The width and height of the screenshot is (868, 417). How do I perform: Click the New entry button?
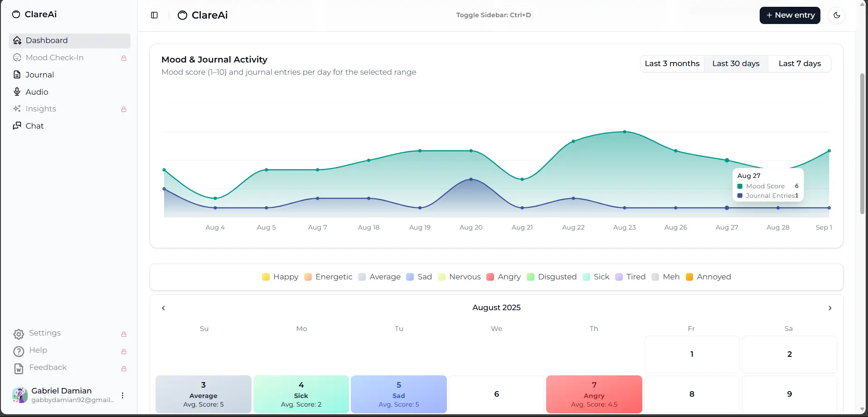coord(790,15)
